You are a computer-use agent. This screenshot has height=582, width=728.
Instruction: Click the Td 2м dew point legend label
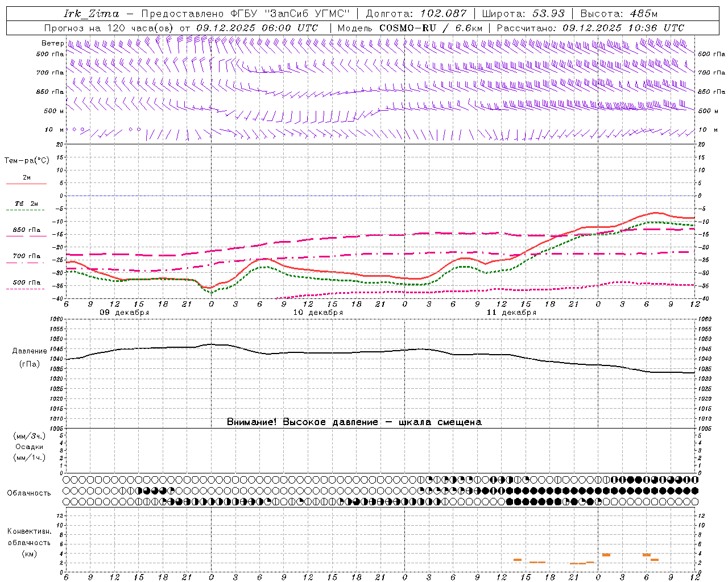[27, 203]
